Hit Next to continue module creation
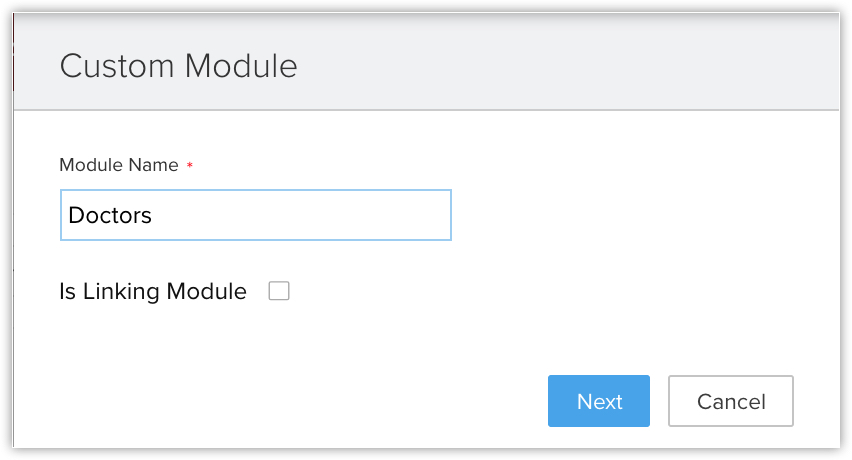Image resolution: width=852 pixels, height=460 pixels. point(599,401)
